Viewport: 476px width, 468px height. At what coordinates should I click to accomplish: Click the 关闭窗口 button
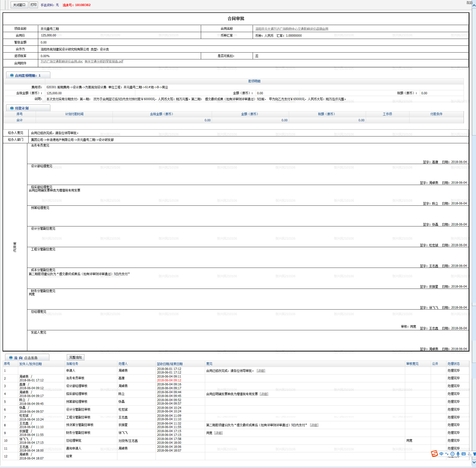(19, 5)
